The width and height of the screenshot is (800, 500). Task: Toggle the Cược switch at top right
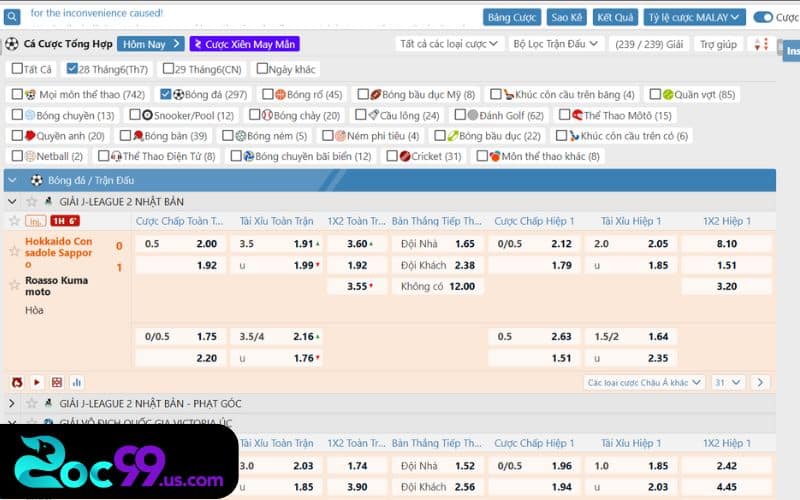[x=763, y=17]
